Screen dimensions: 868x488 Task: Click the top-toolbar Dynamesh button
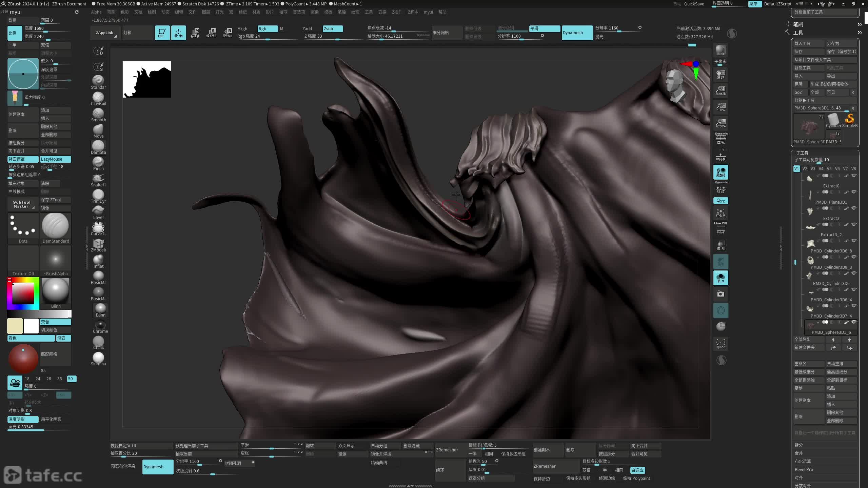(x=577, y=33)
